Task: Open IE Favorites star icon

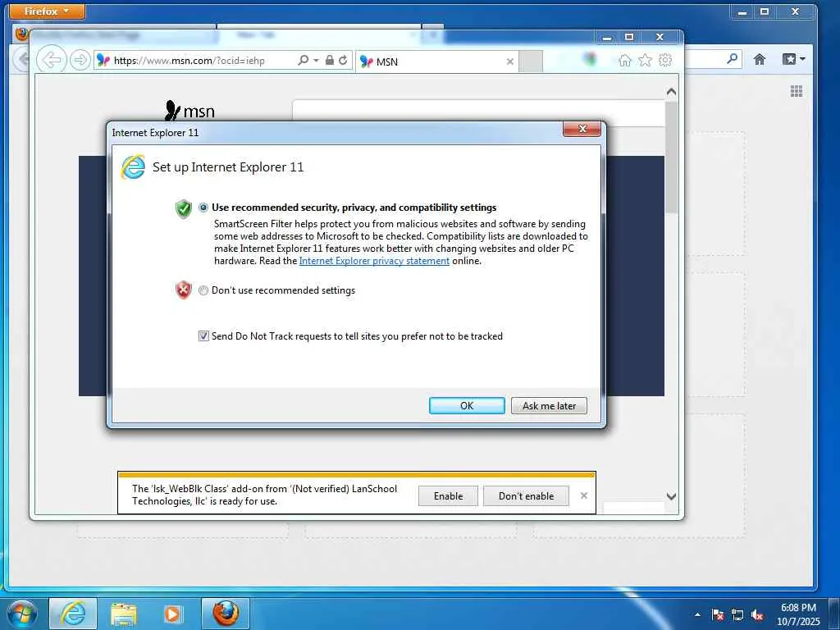Action: [x=645, y=61]
